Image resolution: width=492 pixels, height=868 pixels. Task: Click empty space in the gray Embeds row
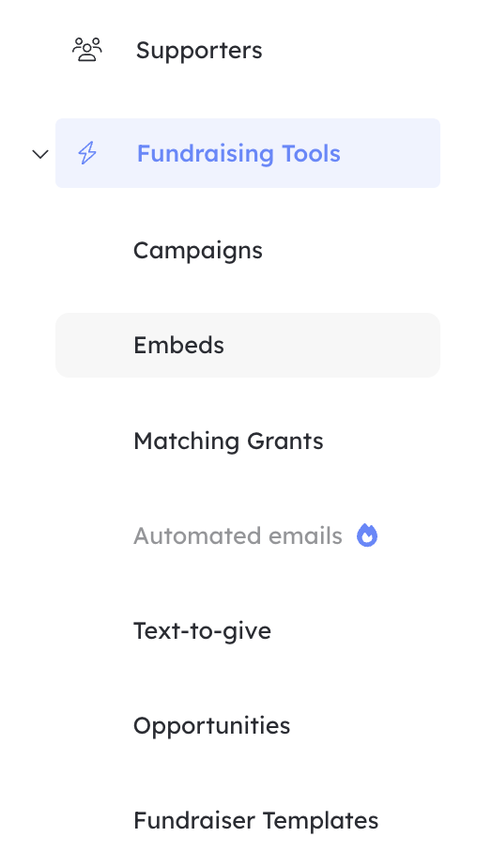click(x=332, y=346)
